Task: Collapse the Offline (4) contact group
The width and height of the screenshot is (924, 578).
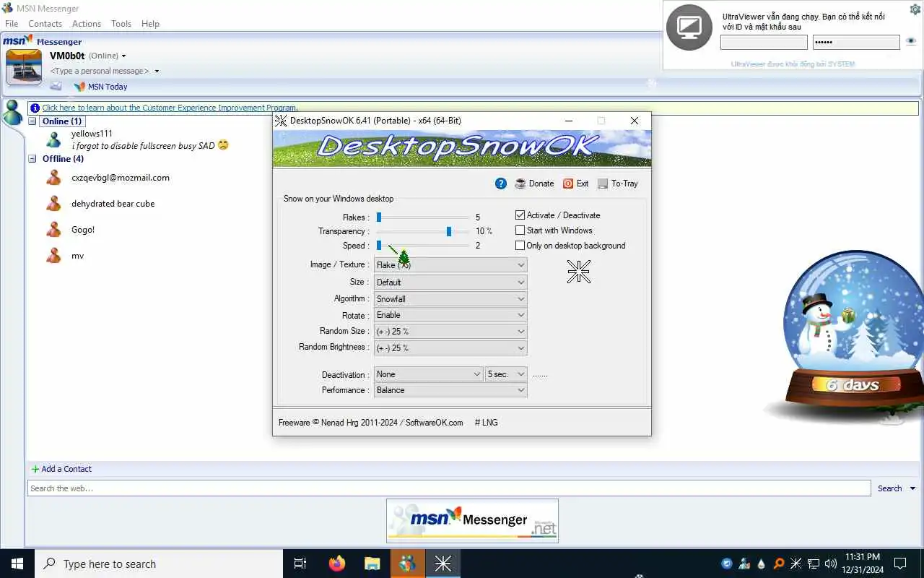Action: pos(32,159)
